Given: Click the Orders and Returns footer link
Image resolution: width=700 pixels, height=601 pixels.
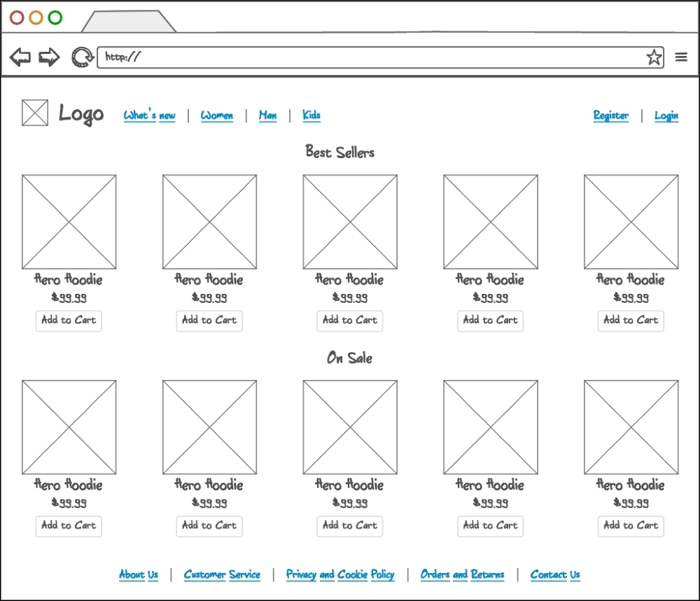Looking at the screenshot, I should click(x=462, y=574).
